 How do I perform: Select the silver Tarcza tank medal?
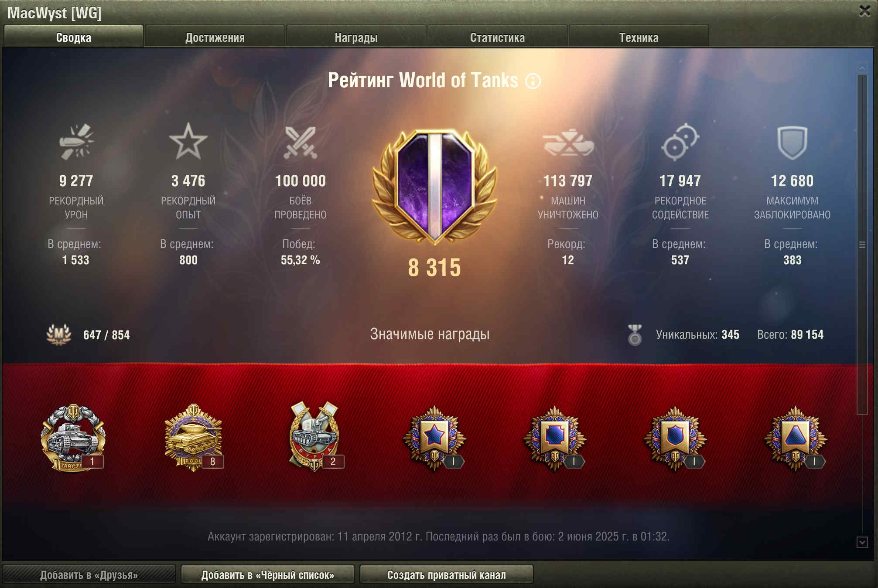coord(72,438)
